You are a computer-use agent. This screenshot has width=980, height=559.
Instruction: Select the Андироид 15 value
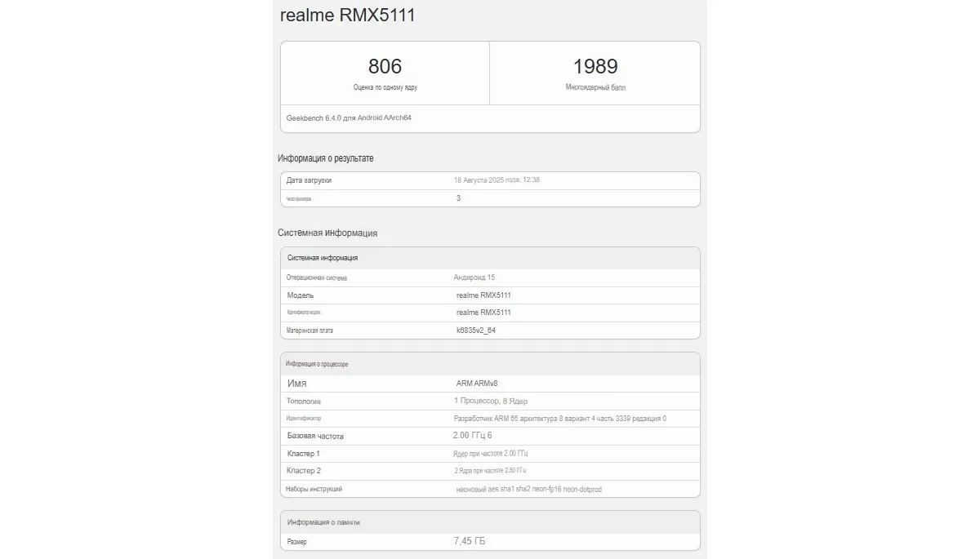[x=474, y=277]
